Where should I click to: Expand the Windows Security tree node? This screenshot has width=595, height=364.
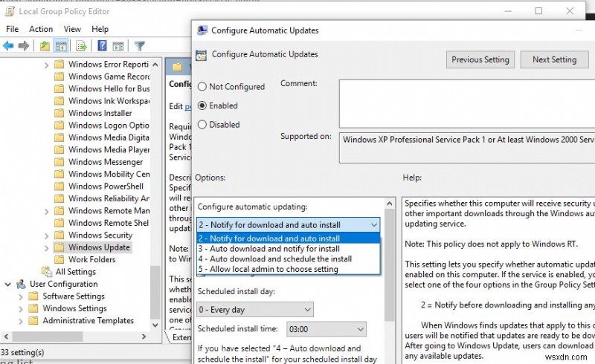pyautogui.click(x=46, y=235)
